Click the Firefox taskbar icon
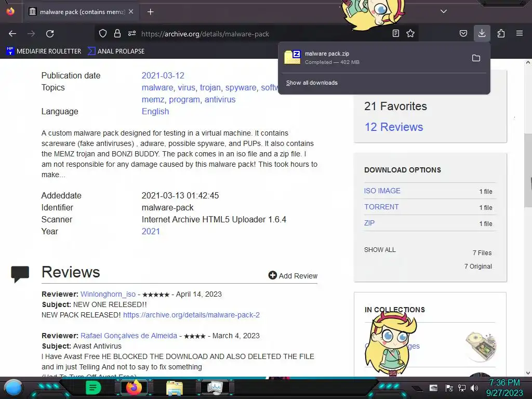The width and height of the screenshot is (532, 399). 134,388
